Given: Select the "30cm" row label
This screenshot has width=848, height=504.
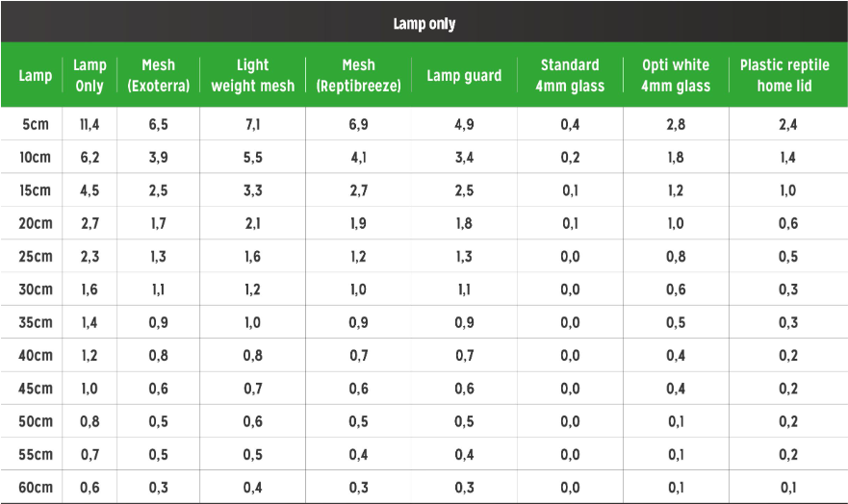Looking at the screenshot, I should 36,290.
